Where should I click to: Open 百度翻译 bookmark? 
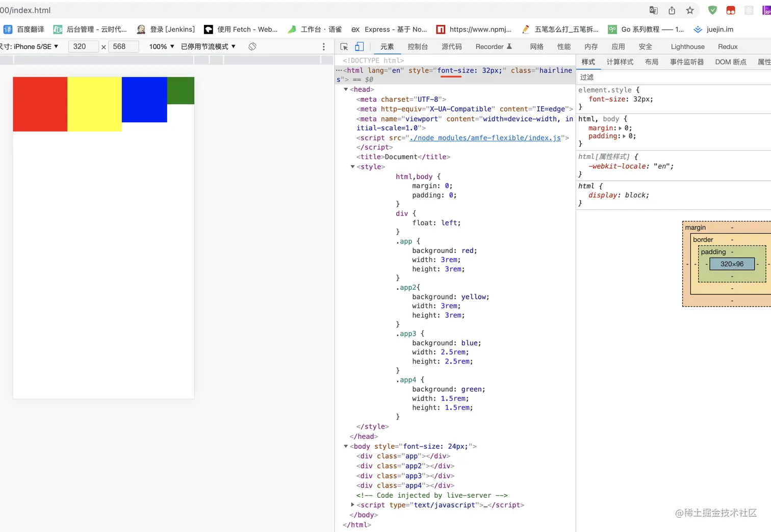(x=24, y=30)
